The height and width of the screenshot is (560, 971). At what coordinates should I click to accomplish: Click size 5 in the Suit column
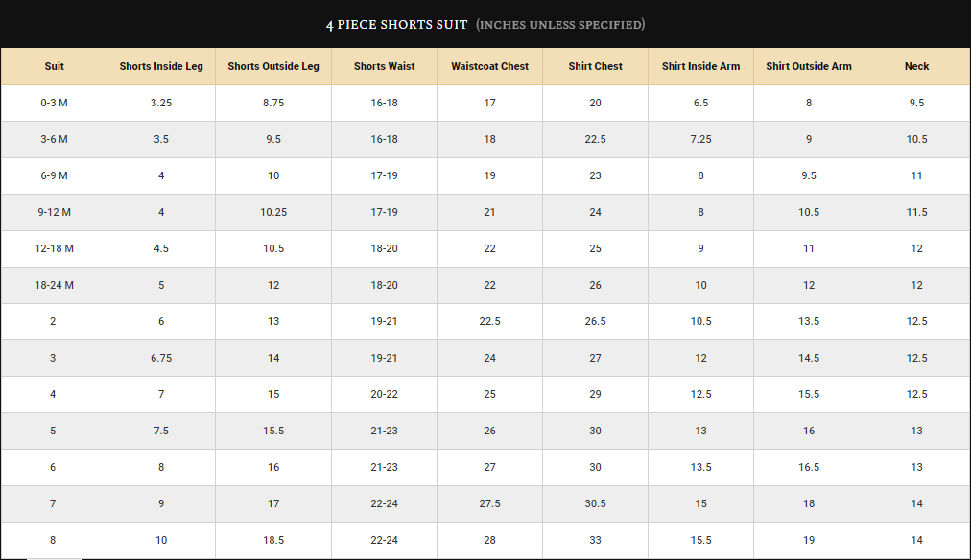54,431
